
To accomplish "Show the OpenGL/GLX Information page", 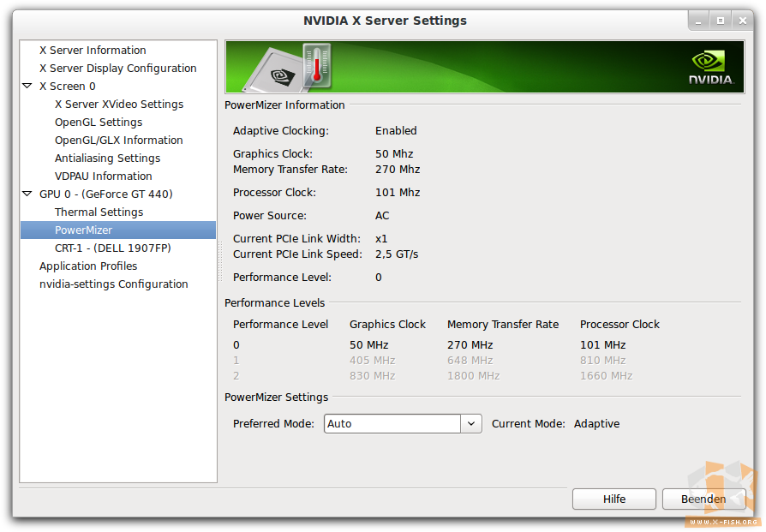I will tap(119, 140).
